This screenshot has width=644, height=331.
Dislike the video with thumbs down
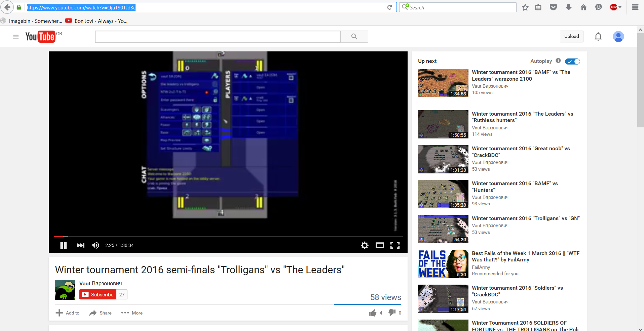pos(392,313)
